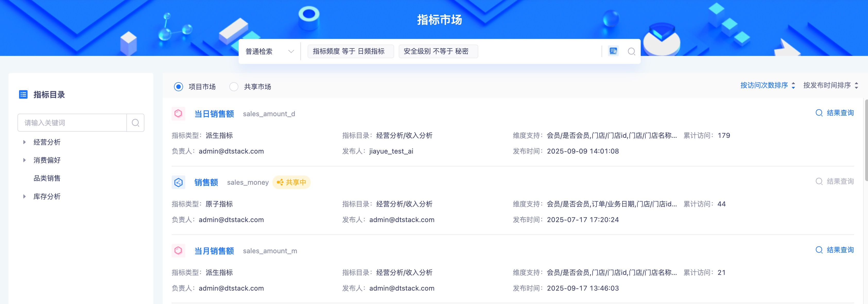
Task: Open the advanced search filter icon
Action: pyautogui.click(x=613, y=51)
